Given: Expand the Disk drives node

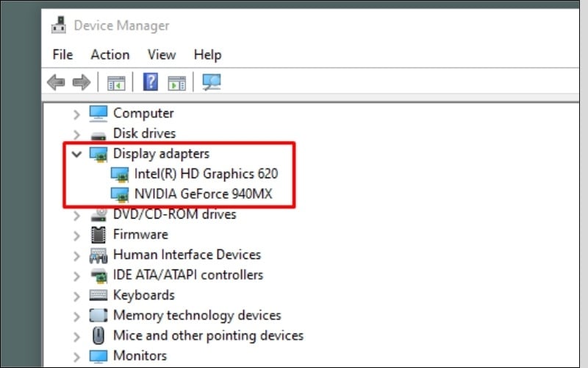Looking at the screenshot, I should click(76, 135).
